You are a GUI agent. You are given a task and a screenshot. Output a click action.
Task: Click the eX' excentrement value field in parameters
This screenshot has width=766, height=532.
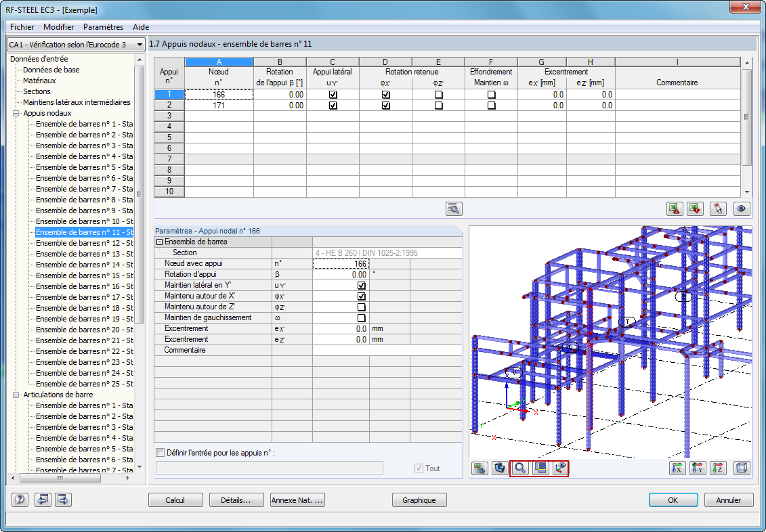click(341, 328)
